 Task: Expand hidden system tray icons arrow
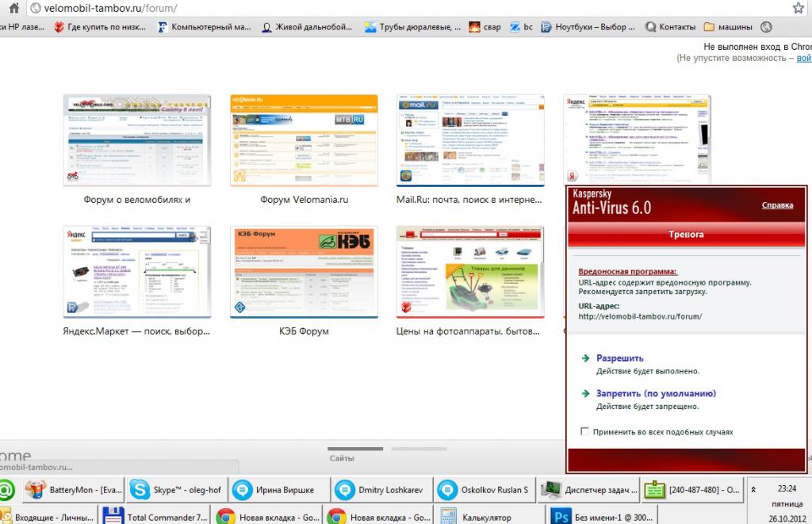click(753, 489)
